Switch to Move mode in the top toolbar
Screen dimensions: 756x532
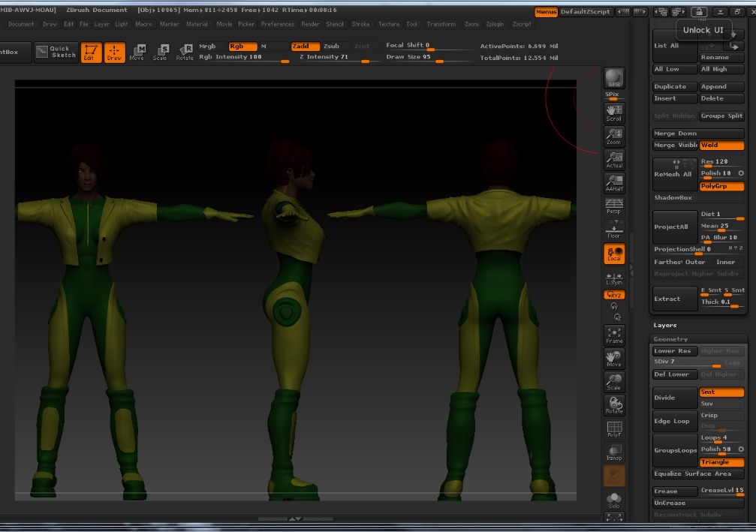(x=137, y=52)
